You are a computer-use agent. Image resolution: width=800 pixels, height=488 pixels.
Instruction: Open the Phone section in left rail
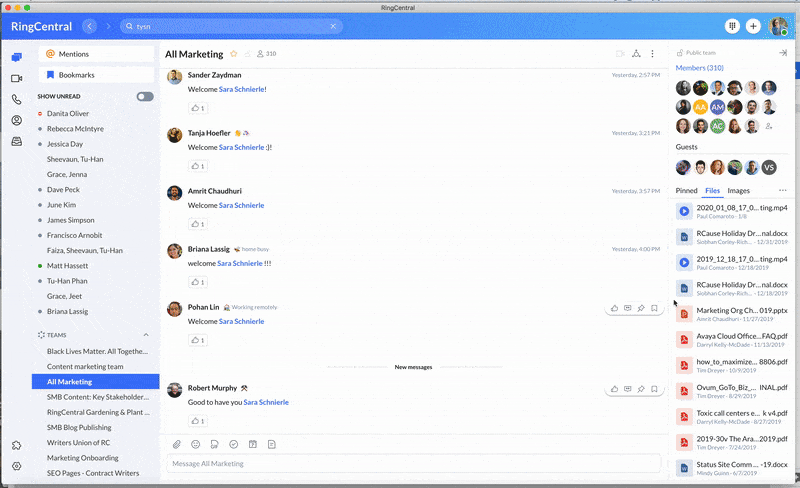(16, 99)
